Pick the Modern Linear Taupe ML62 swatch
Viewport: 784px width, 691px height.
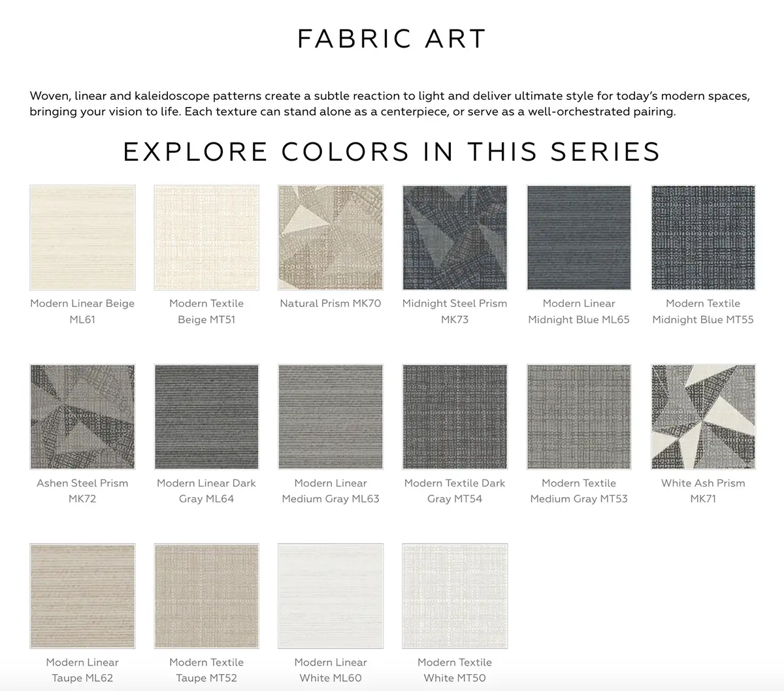coord(82,596)
